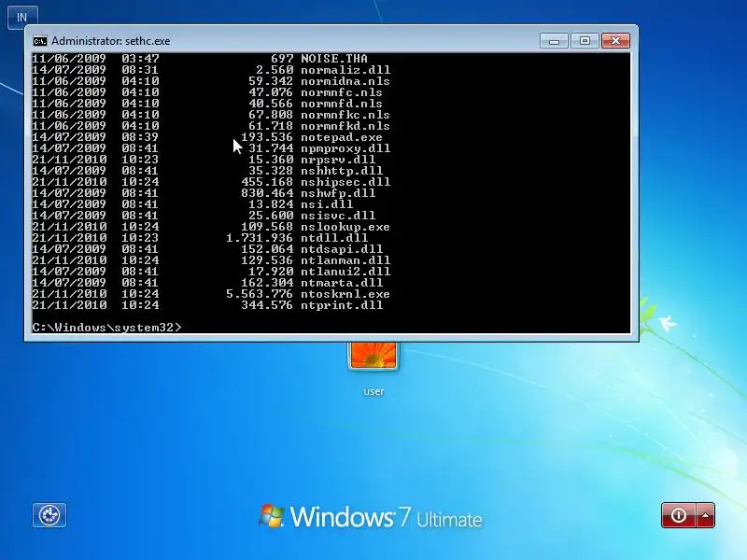Click the notepad.exe file entry
Image resolution: width=747 pixels, height=560 pixels.
click(342, 137)
